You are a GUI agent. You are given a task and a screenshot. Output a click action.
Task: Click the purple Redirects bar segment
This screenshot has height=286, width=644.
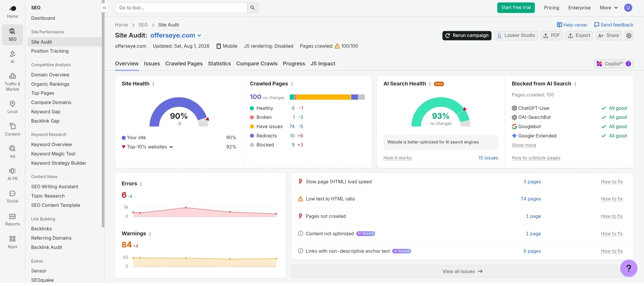pyautogui.click(x=354, y=97)
